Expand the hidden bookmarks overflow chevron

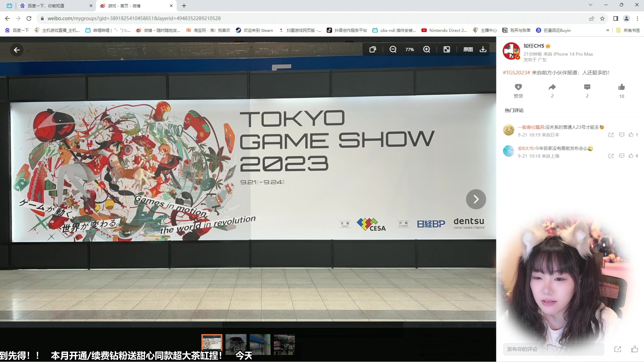[608, 30]
